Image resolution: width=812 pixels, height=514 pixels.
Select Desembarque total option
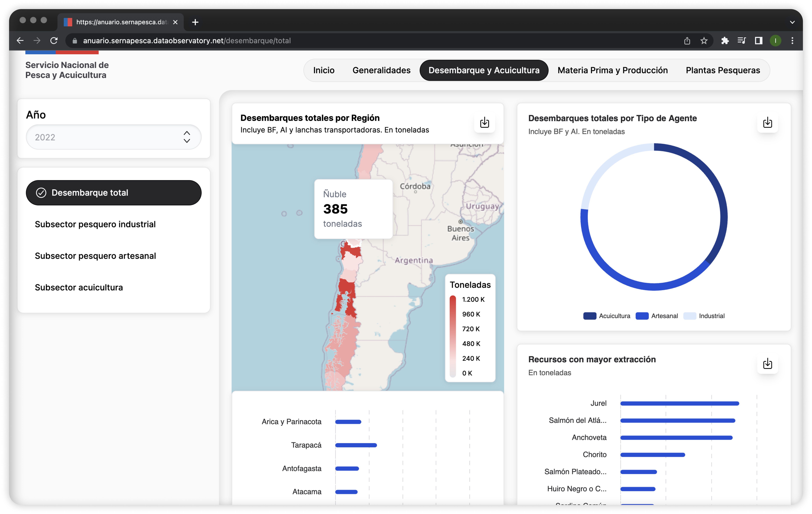pyautogui.click(x=113, y=193)
